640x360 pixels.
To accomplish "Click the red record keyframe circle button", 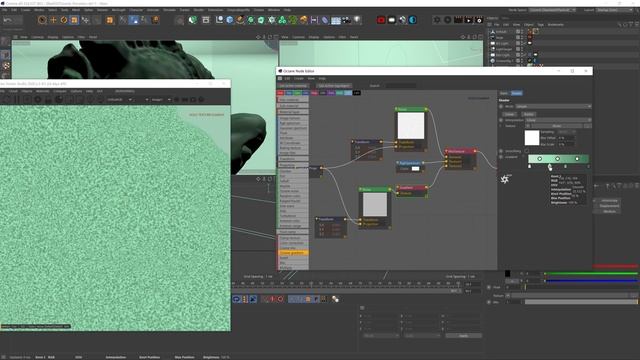I will coord(280,299).
